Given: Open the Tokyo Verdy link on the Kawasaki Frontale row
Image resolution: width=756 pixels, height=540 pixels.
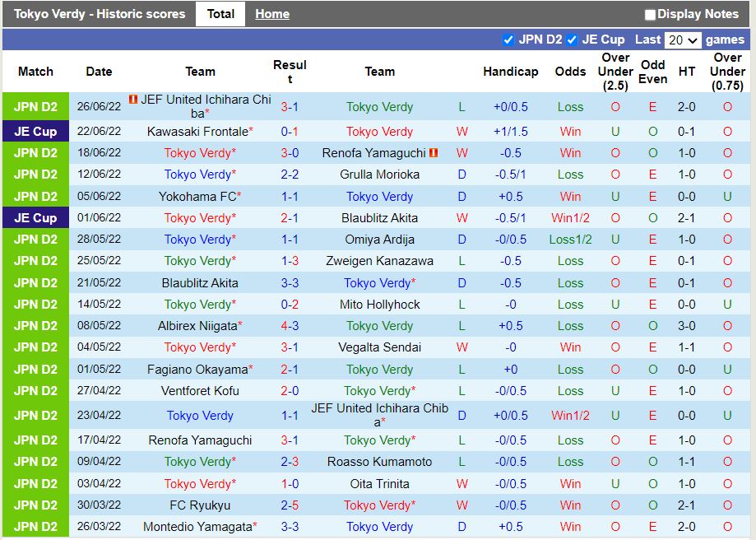Looking at the screenshot, I should (x=379, y=132).
